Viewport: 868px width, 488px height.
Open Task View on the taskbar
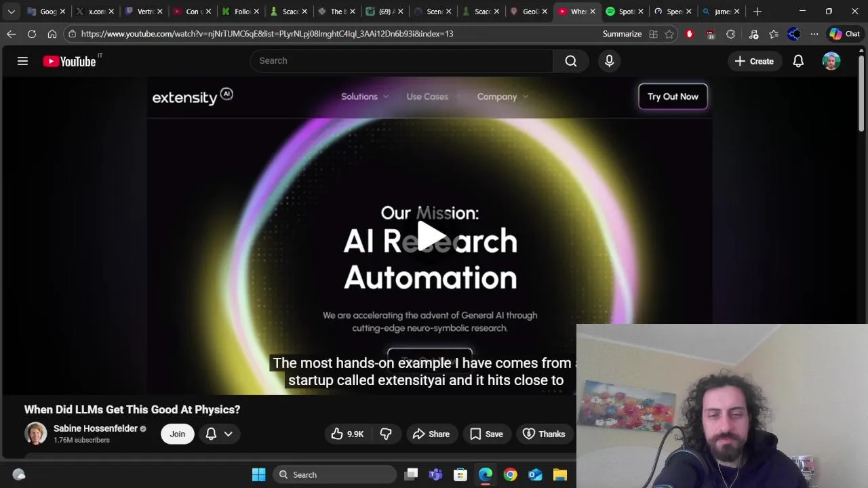coord(411,474)
